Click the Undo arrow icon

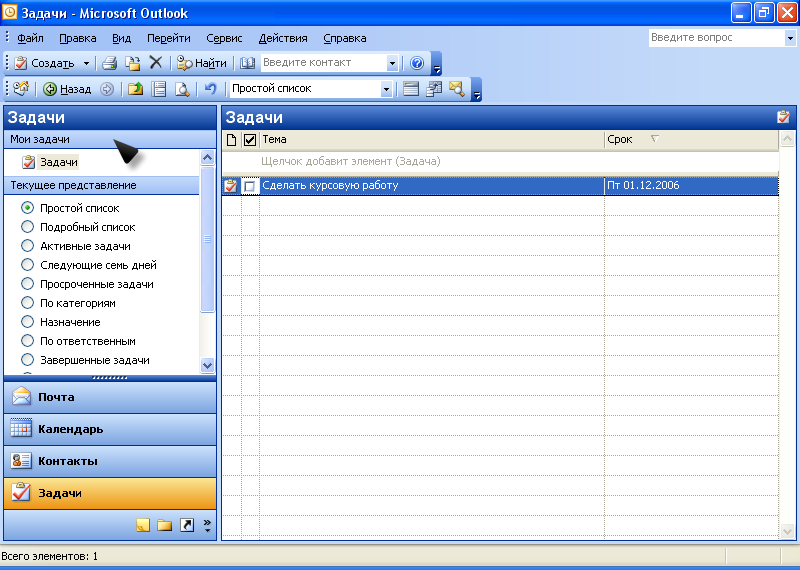[210, 89]
